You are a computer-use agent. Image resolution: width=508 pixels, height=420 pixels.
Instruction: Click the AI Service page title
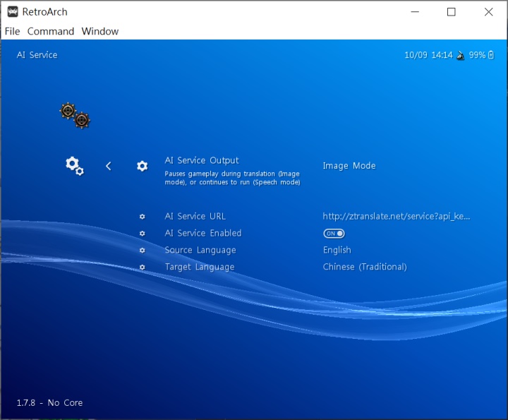37,55
